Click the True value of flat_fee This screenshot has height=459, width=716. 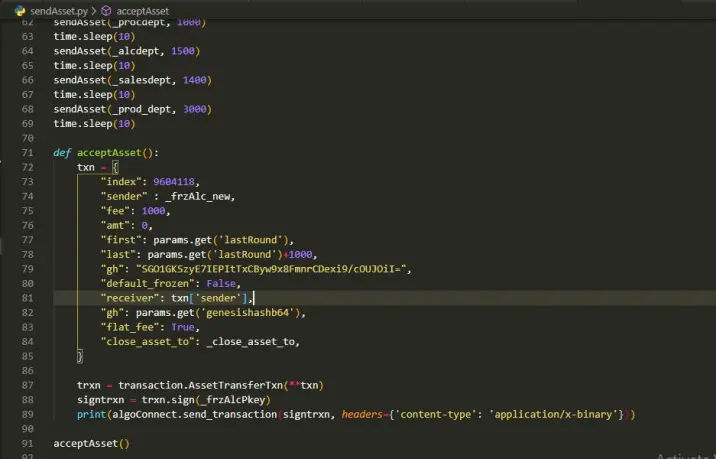(183, 327)
